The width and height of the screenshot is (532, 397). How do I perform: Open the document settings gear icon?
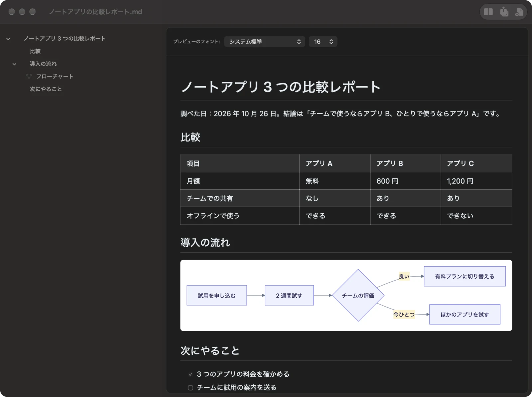(x=519, y=12)
